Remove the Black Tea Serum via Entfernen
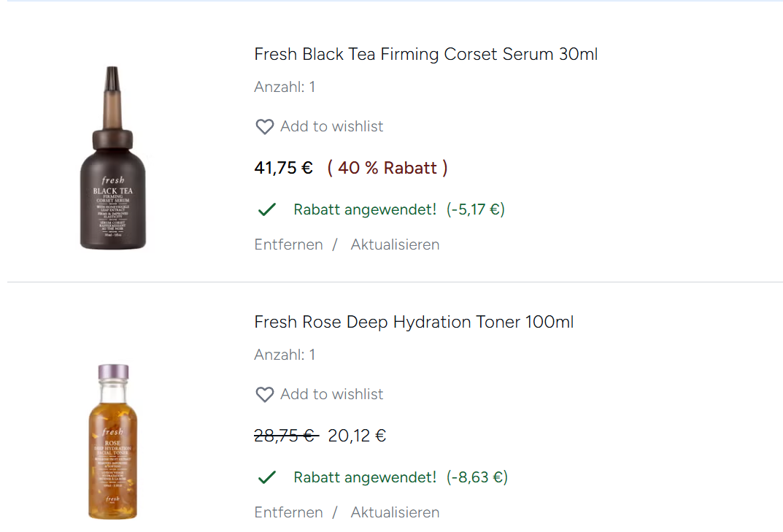 288,244
